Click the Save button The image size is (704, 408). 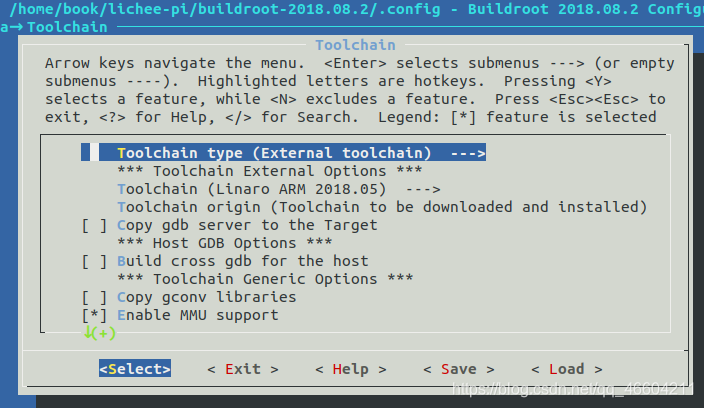[x=458, y=369]
